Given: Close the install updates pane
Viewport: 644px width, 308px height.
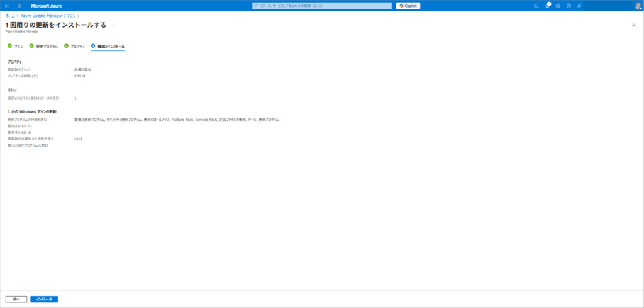Looking at the screenshot, I should [633, 25].
